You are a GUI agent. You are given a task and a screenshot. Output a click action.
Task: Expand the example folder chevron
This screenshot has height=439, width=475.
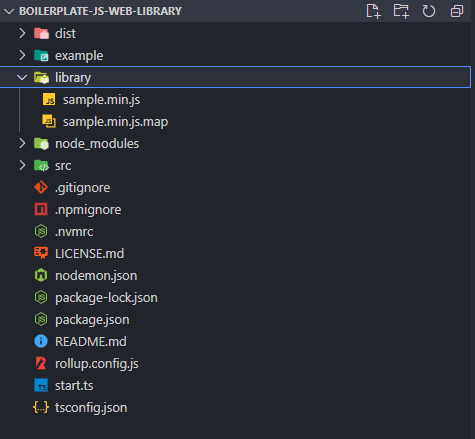click(x=22, y=55)
